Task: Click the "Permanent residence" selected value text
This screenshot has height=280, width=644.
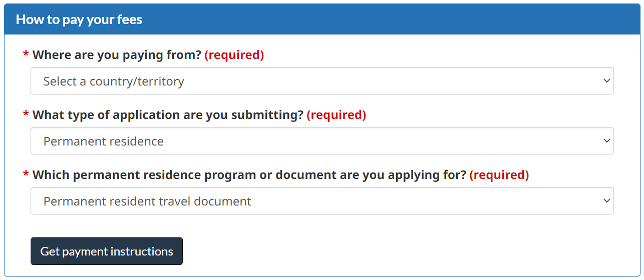Action: point(104,141)
